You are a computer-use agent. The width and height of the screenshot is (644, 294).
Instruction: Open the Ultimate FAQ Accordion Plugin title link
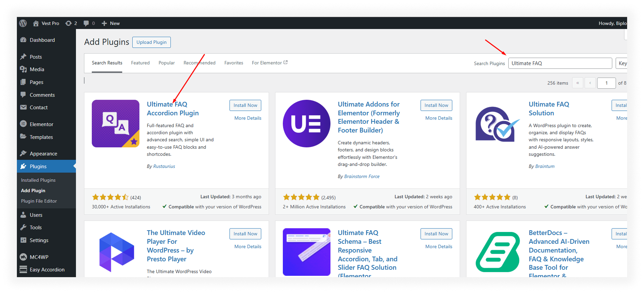(x=173, y=109)
